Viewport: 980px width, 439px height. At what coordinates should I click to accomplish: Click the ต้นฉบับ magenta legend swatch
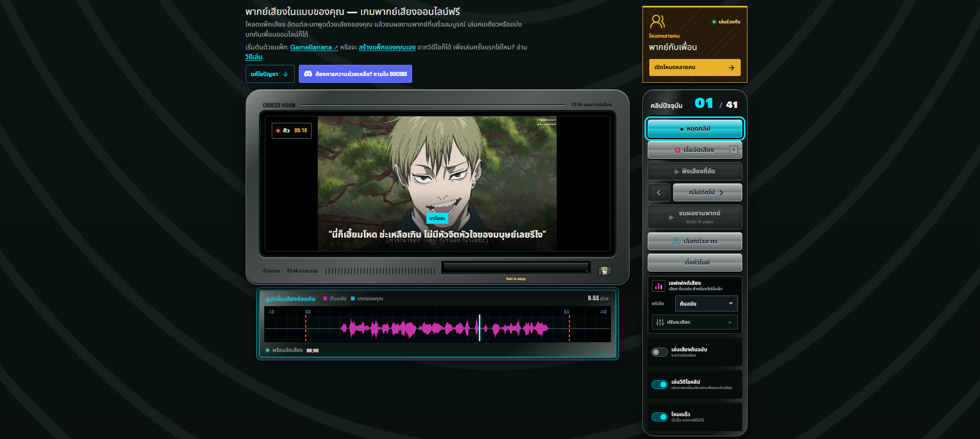tap(325, 299)
